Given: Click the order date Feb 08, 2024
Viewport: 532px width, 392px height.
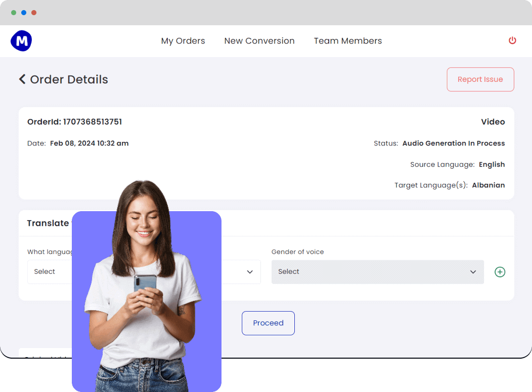Looking at the screenshot, I should (89, 143).
